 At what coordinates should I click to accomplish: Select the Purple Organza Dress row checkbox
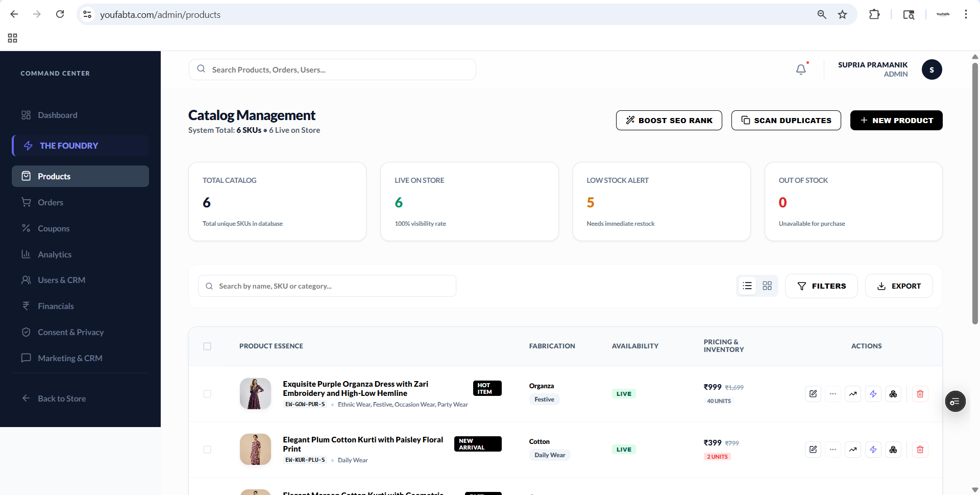pyautogui.click(x=207, y=394)
